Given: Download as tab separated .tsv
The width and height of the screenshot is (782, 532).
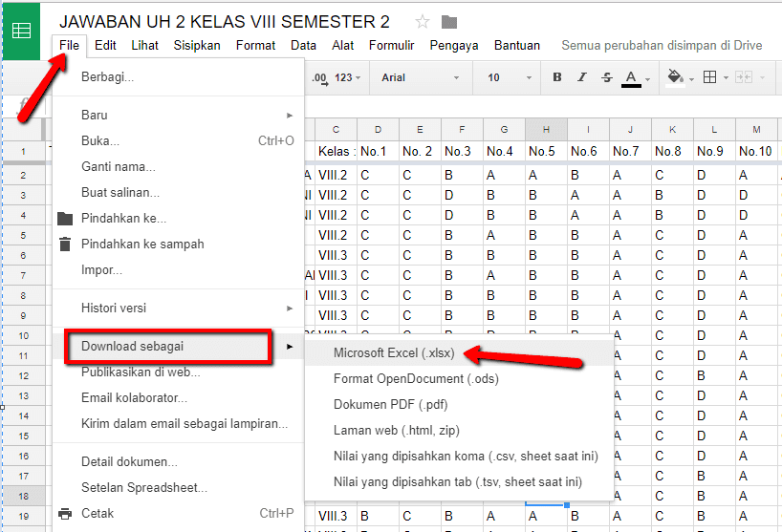Looking at the screenshot, I should click(x=459, y=482).
